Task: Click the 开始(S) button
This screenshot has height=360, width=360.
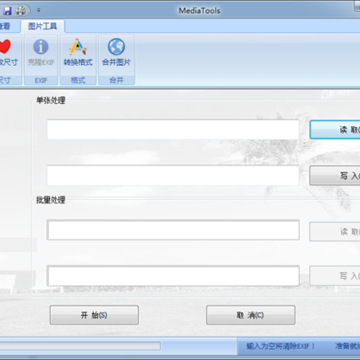Action: pyautogui.click(x=94, y=315)
